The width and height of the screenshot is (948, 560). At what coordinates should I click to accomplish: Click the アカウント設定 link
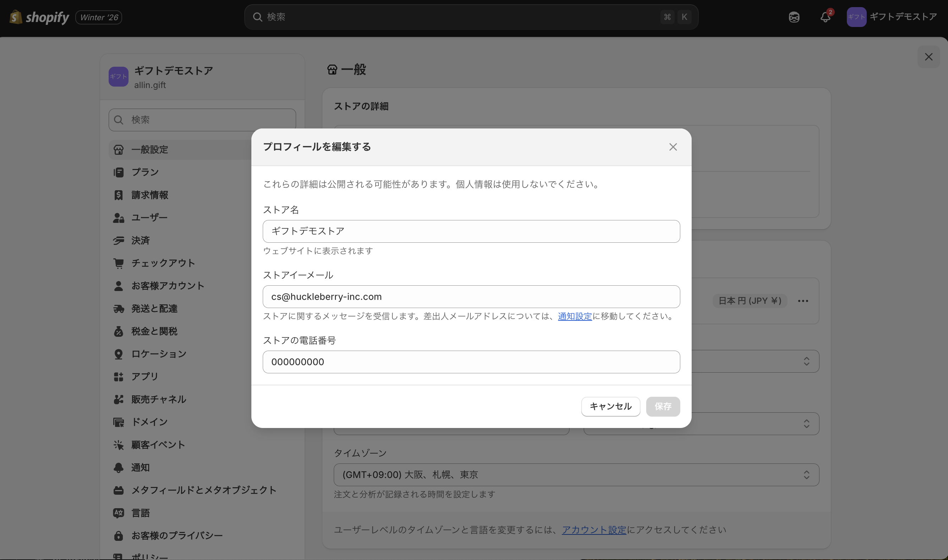click(594, 530)
